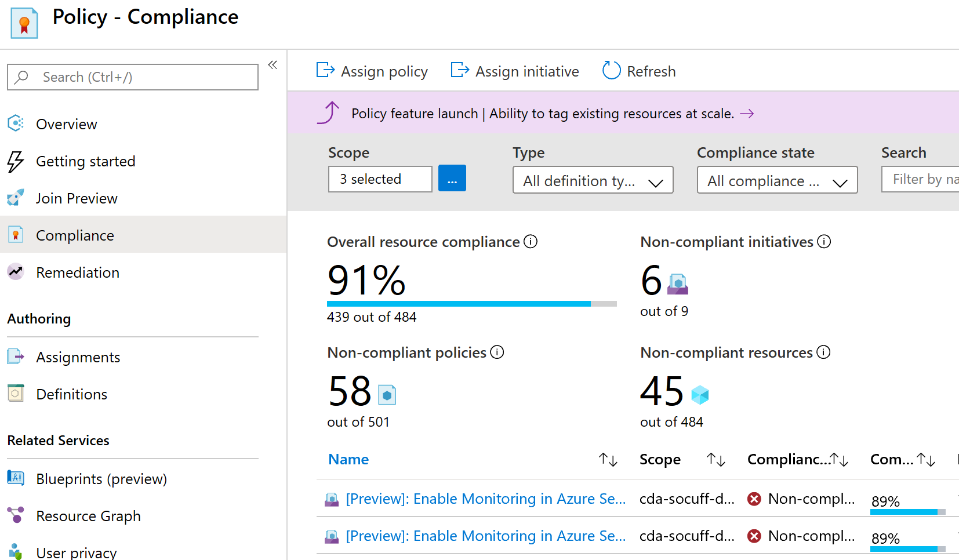The width and height of the screenshot is (959, 560).
Task: Click the Resource Graph icon
Action: point(16,515)
